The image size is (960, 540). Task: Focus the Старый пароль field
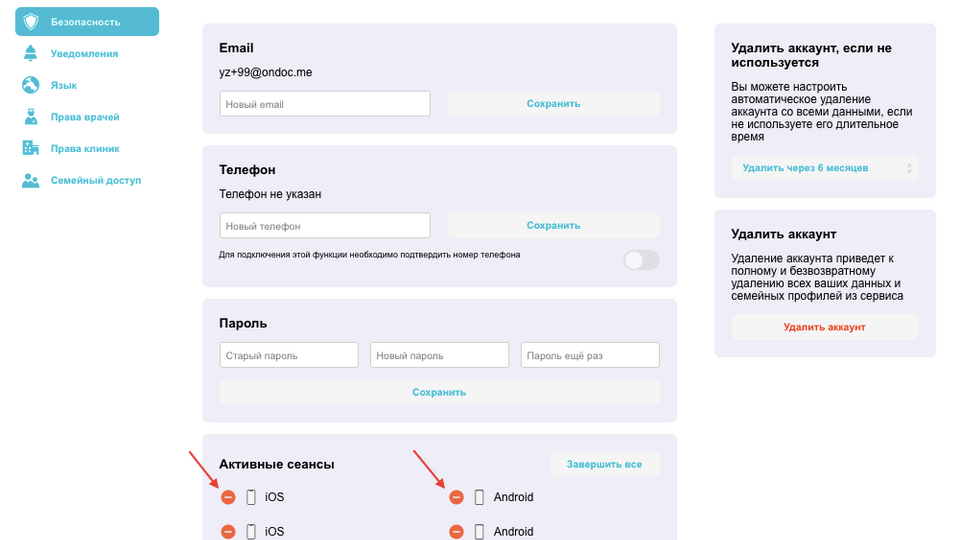[288, 356]
